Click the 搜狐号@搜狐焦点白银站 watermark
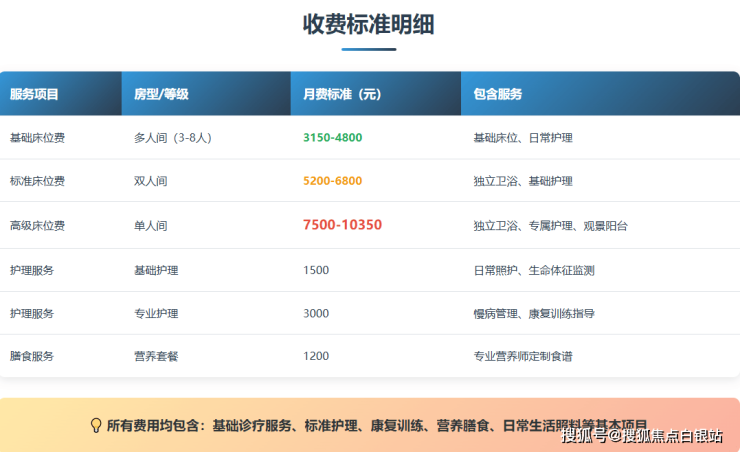The height and width of the screenshot is (452, 740). pos(642,435)
